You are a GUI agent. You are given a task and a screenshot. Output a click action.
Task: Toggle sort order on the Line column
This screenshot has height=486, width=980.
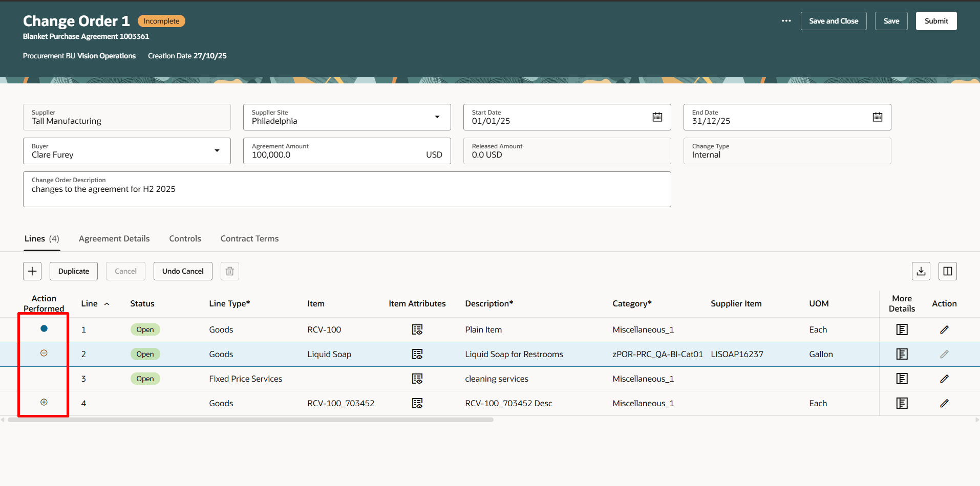107,303
